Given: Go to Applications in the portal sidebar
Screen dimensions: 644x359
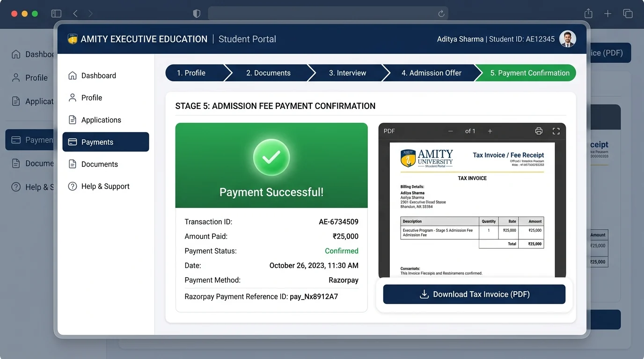Looking at the screenshot, I should [105, 120].
